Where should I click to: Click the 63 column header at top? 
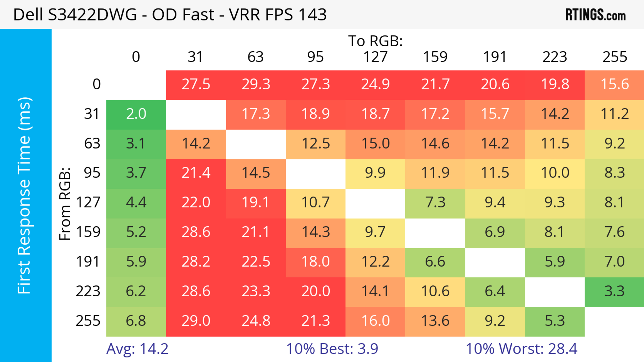(255, 57)
